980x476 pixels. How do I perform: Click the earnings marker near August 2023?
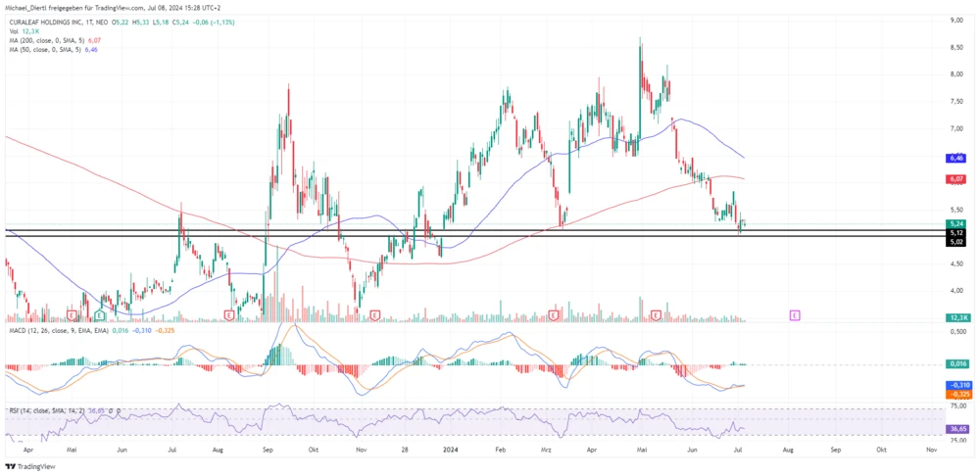click(x=228, y=315)
